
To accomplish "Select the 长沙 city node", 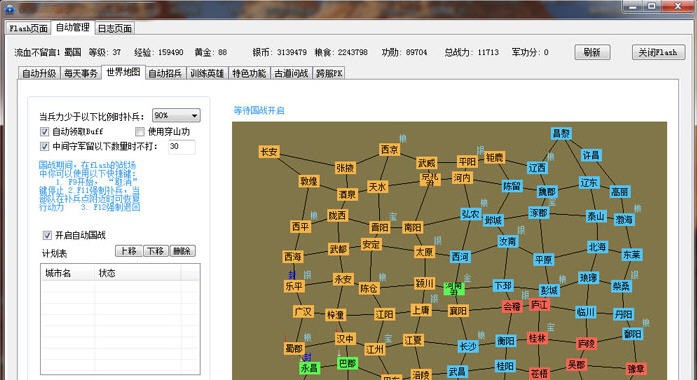I will pyautogui.click(x=468, y=346).
